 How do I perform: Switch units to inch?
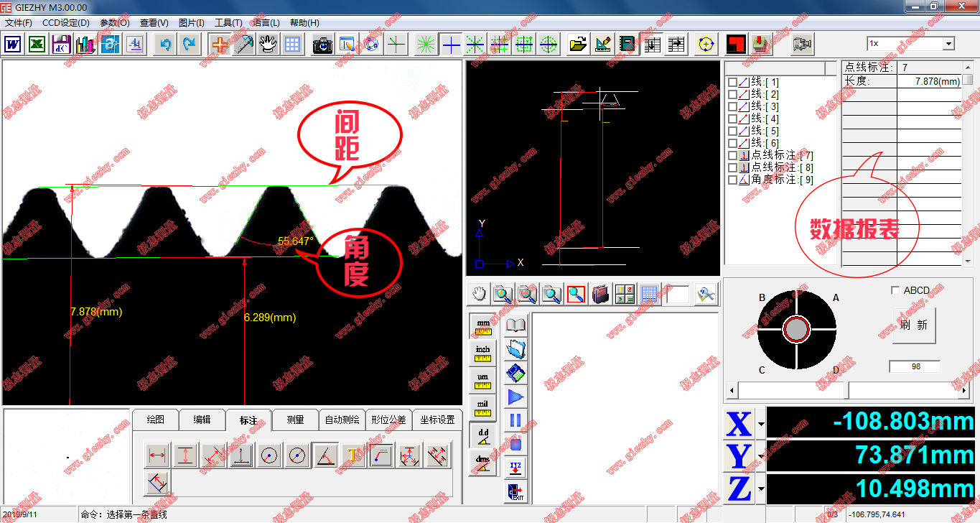click(x=482, y=353)
